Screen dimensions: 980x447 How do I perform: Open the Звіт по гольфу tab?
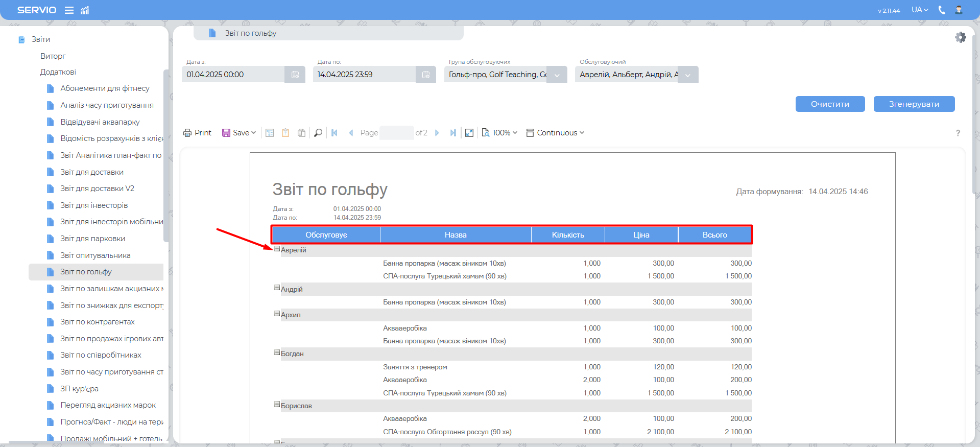pyautogui.click(x=250, y=33)
